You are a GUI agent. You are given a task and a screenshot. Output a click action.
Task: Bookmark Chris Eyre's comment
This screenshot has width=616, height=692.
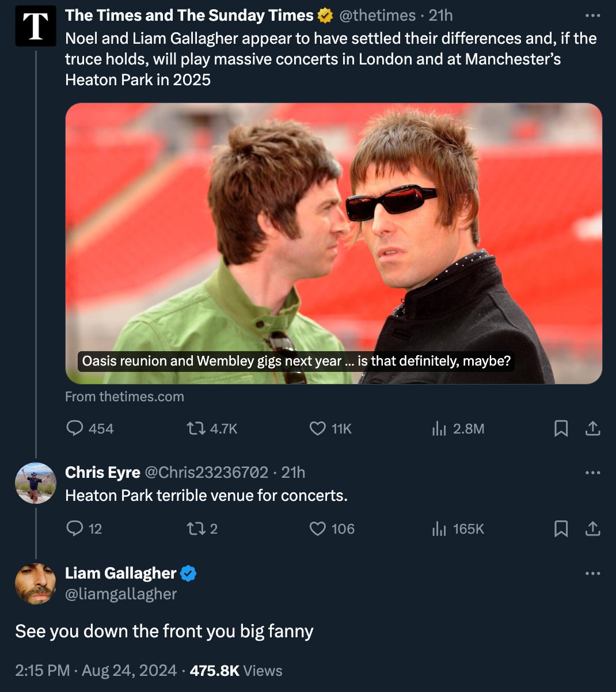click(x=561, y=528)
